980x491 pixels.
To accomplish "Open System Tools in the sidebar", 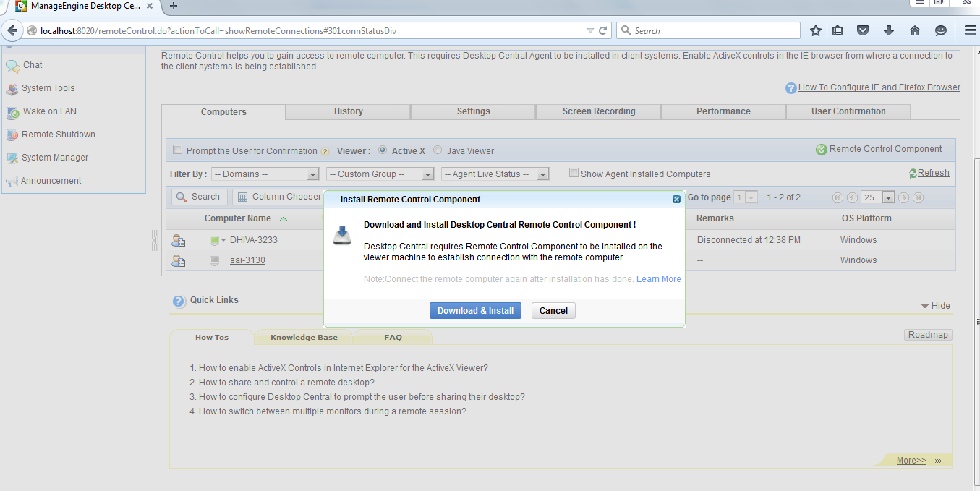I will 48,88.
